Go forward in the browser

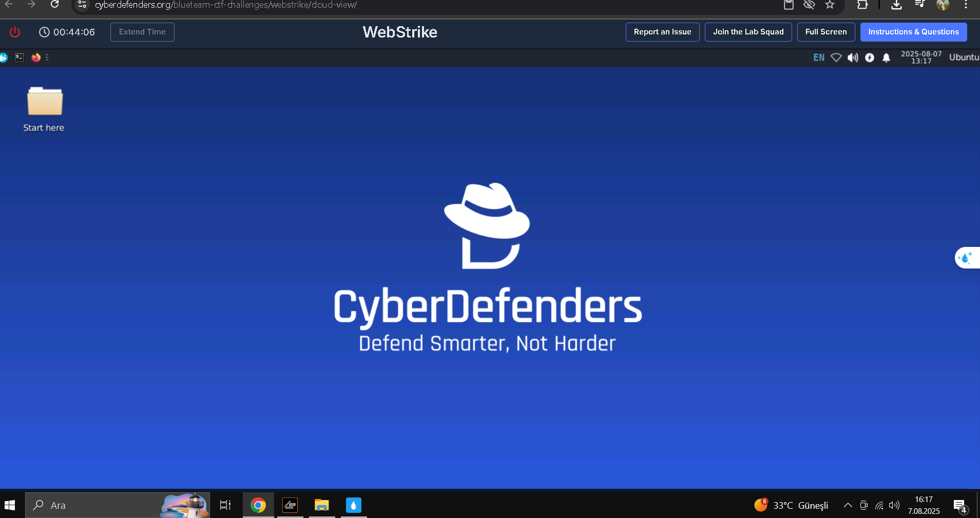tap(31, 5)
